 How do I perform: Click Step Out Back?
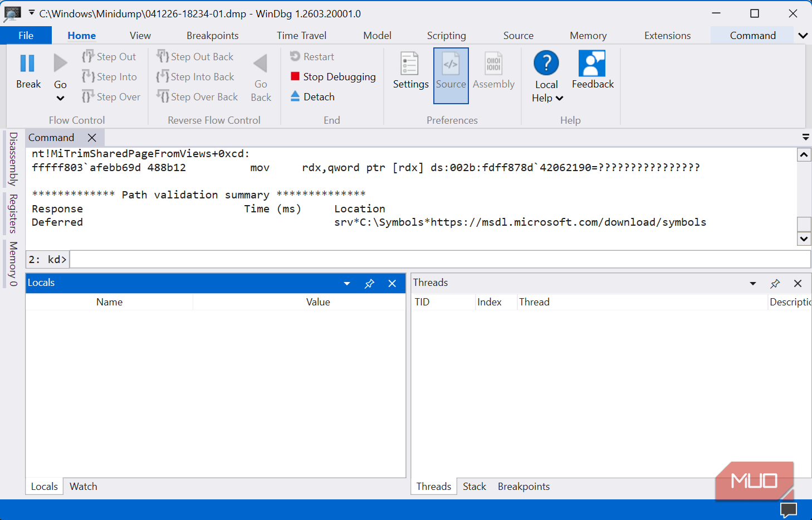195,56
